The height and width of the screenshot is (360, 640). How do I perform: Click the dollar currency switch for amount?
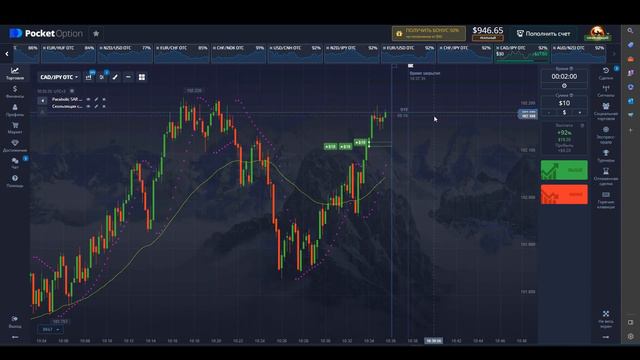[x=564, y=112]
